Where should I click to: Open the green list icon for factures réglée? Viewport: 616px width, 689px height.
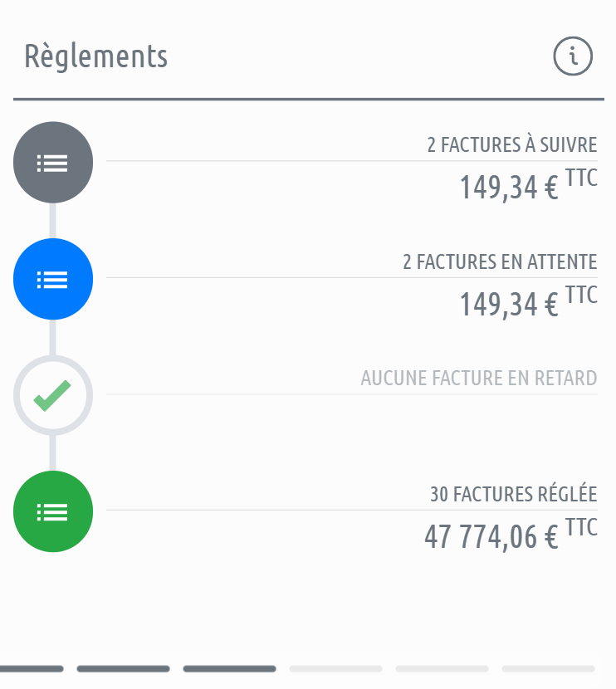pos(53,511)
